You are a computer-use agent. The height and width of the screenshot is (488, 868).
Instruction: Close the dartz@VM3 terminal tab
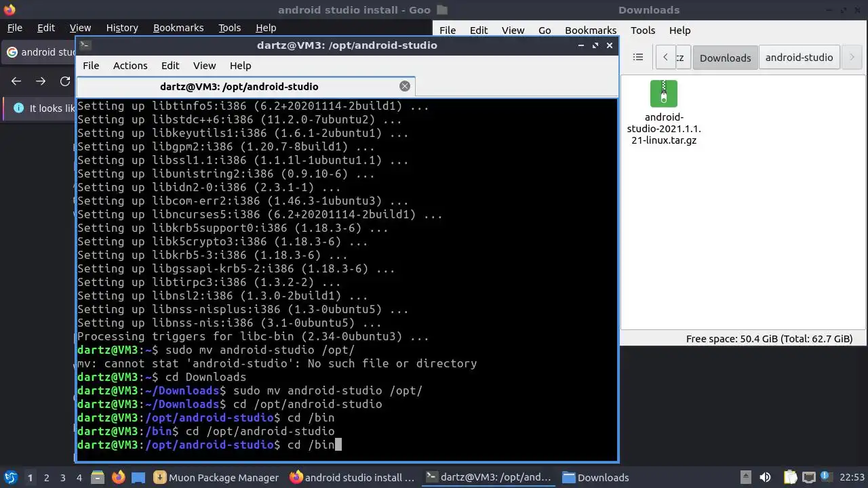[x=405, y=86]
